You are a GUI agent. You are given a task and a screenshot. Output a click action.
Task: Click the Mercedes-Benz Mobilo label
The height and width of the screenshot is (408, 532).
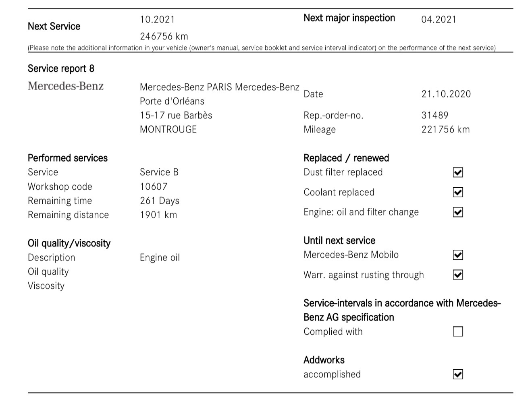point(351,255)
